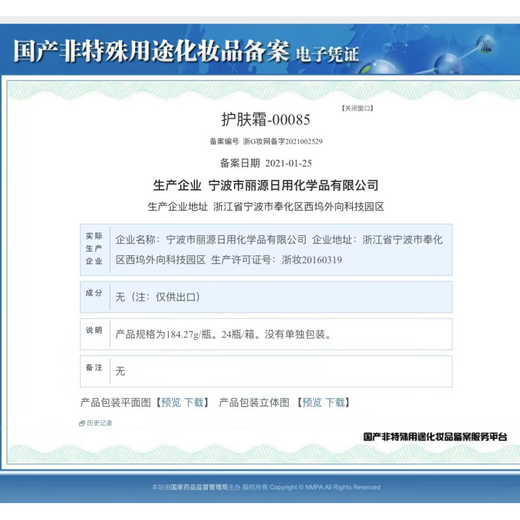The image size is (520, 520).
Task: Select the product title 护肤霜-00085
Action: tap(266, 119)
